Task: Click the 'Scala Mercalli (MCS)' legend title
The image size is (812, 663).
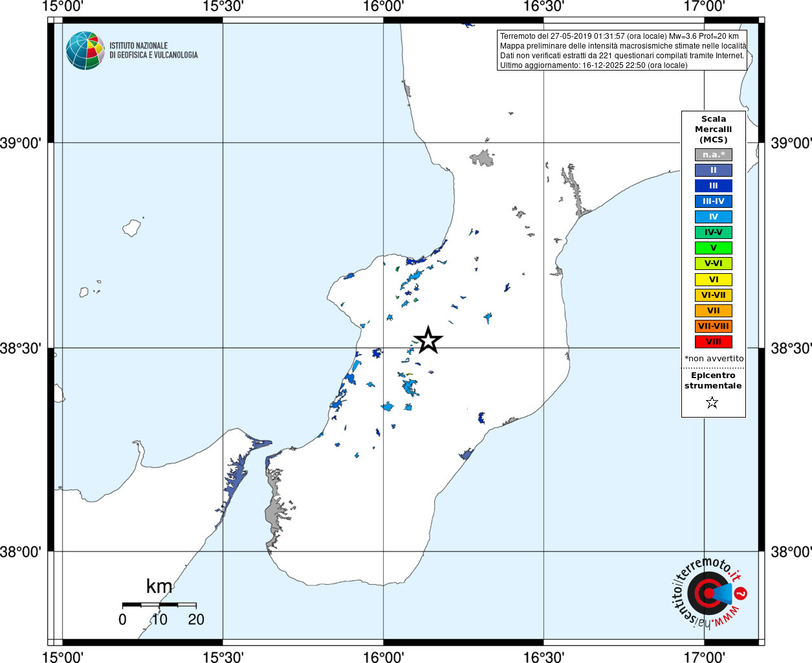Action: click(x=714, y=129)
